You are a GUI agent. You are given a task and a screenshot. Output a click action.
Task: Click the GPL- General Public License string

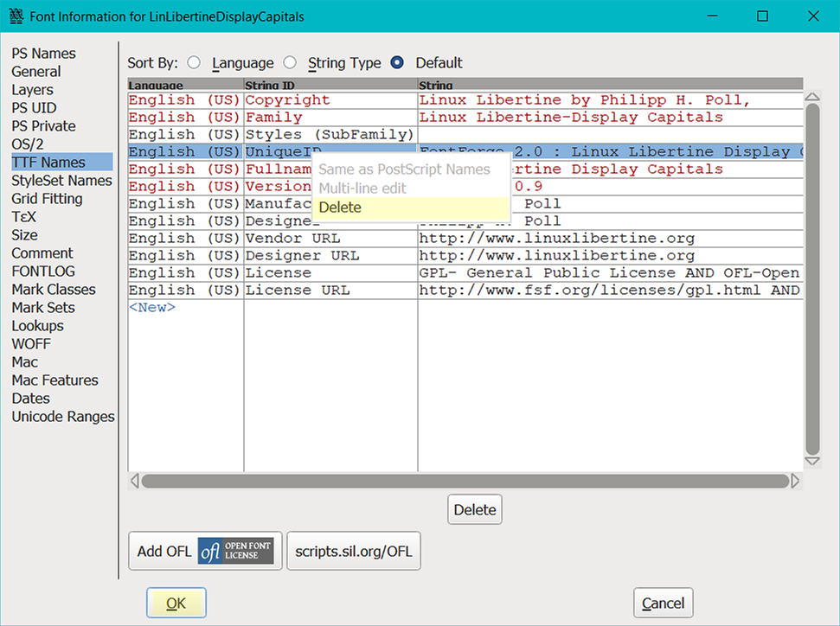[609, 272]
